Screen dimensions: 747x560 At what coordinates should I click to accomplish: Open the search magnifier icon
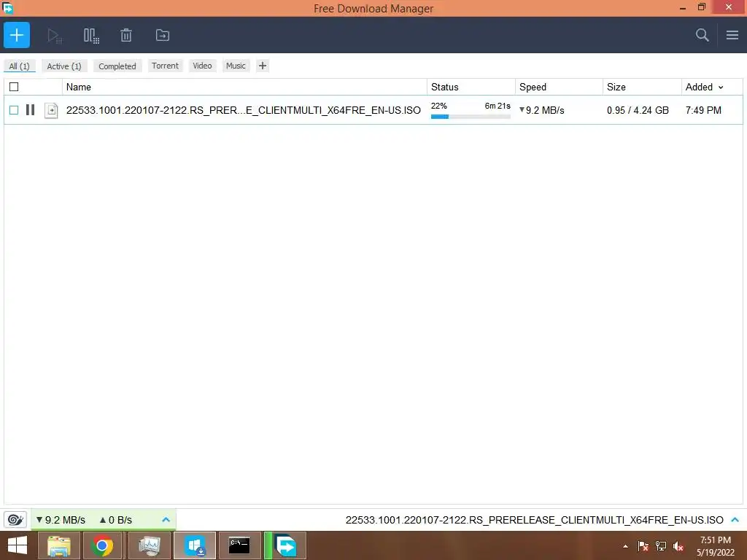(x=702, y=35)
